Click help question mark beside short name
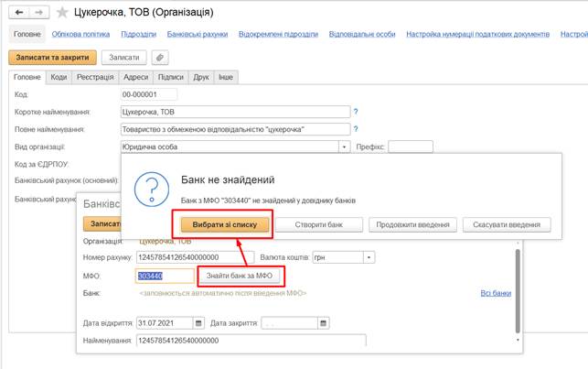The image size is (588, 369). pos(356,111)
